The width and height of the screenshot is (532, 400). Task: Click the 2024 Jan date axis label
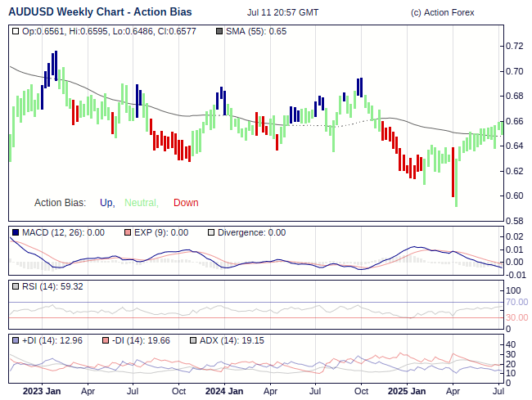pyautogui.click(x=223, y=391)
